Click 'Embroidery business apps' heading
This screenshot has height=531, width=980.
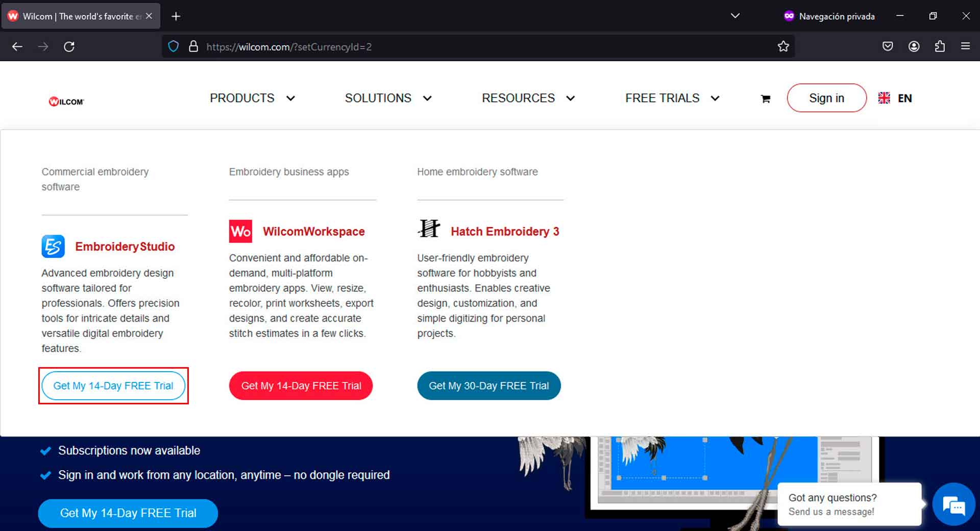click(x=289, y=172)
